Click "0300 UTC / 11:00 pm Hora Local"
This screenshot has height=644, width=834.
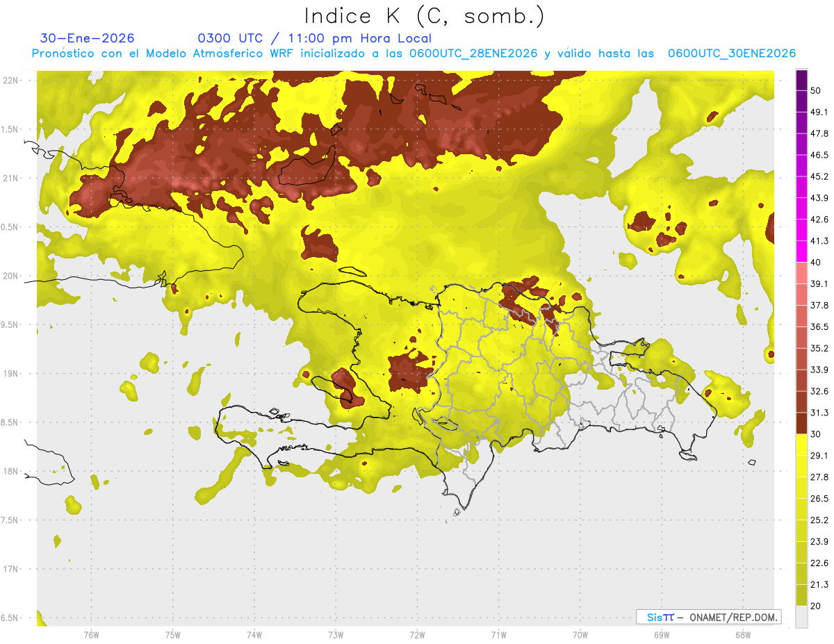point(314,38)
